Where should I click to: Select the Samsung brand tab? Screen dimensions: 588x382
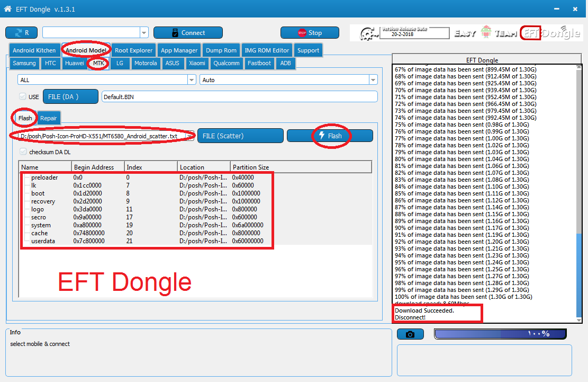(x=24, y=63)
